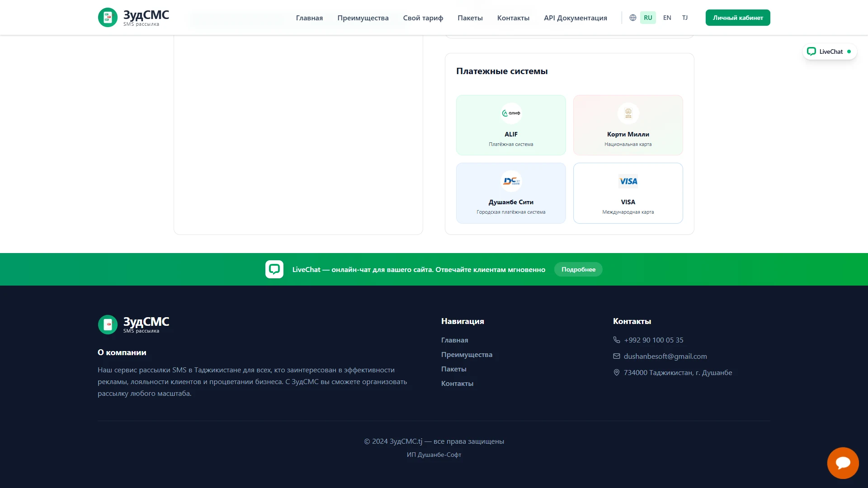Screen dimensions: 868x488
Task: Switch language to EN
Action: click(667, 18)
